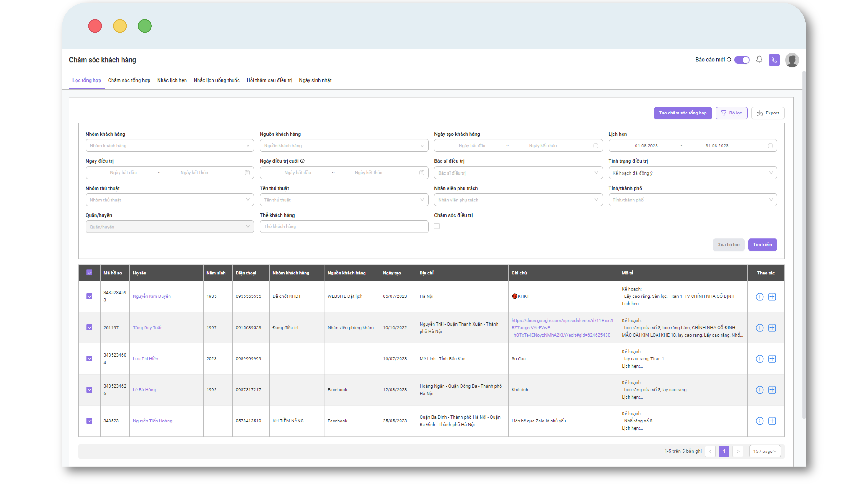Open Nguyễn Kim Duyên customer name link

(x=152, y=296)
